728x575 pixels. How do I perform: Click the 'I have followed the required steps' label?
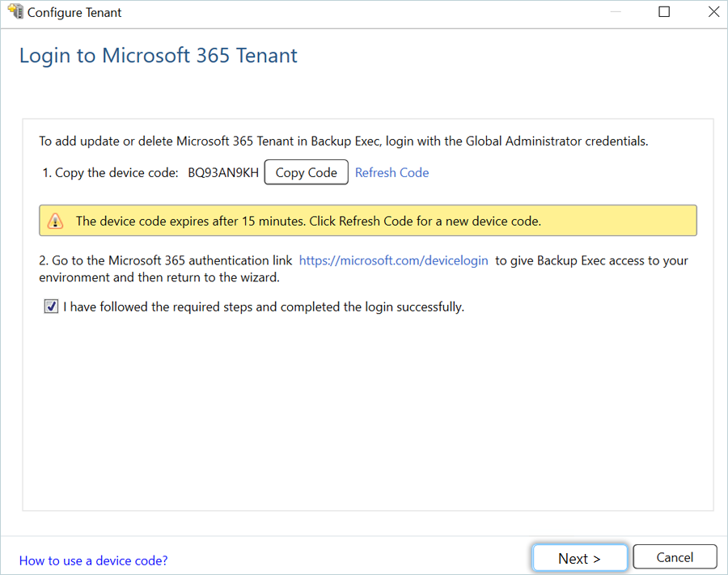coord(263,307)
